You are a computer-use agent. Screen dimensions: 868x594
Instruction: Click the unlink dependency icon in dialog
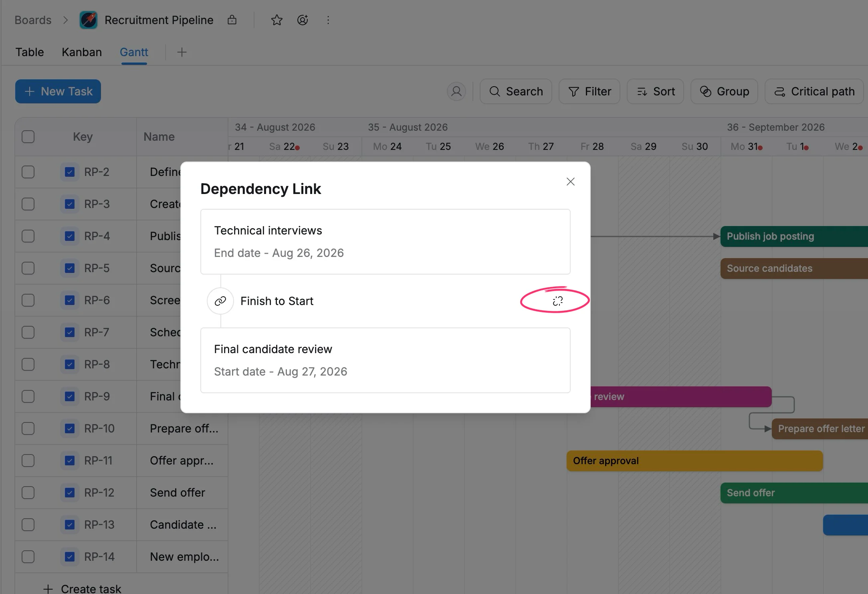pos(557,301)
